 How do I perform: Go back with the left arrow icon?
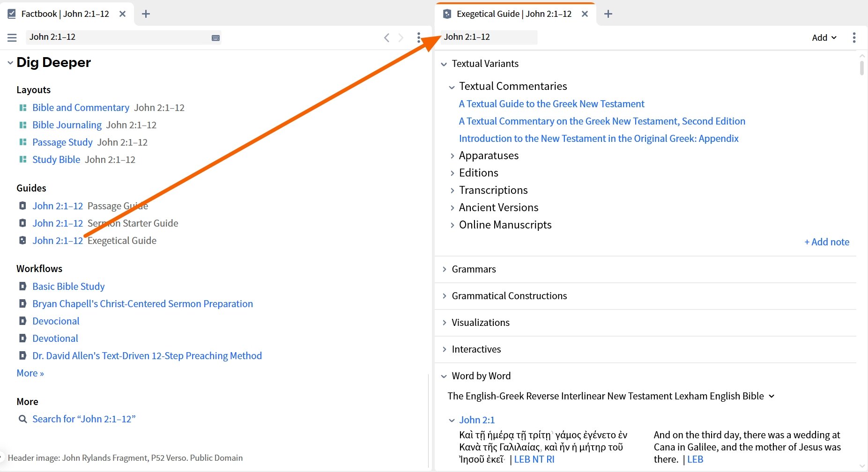pyautogui.click(x=386, y=37)
